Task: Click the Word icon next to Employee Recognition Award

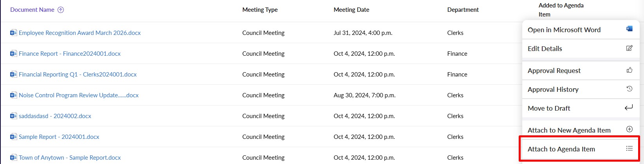Action: point(14,33)
